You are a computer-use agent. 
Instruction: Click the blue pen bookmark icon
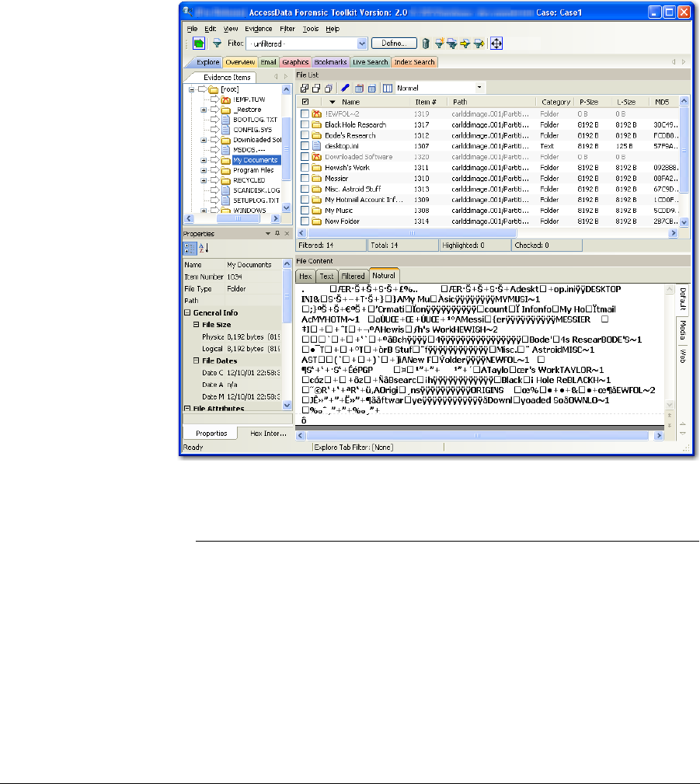tap(345, 89)
